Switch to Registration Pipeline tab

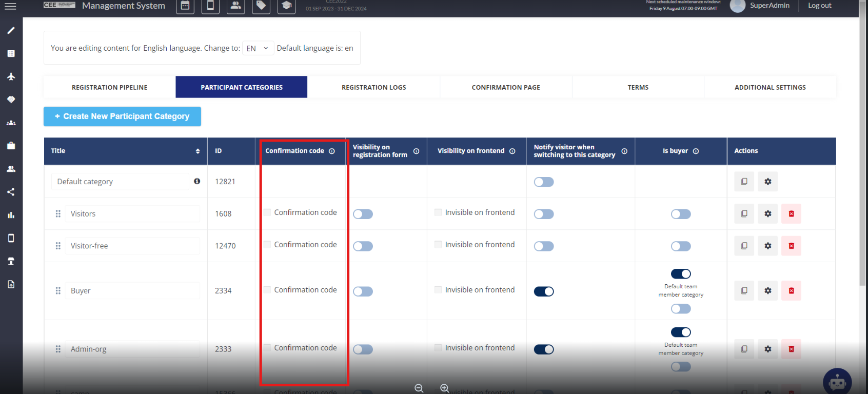pos(109,87)
